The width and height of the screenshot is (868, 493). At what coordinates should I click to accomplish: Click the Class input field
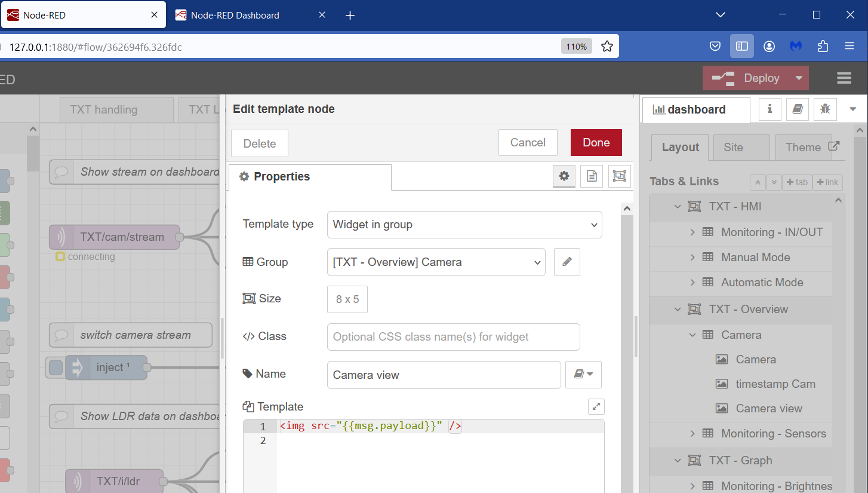click(454, 337)
